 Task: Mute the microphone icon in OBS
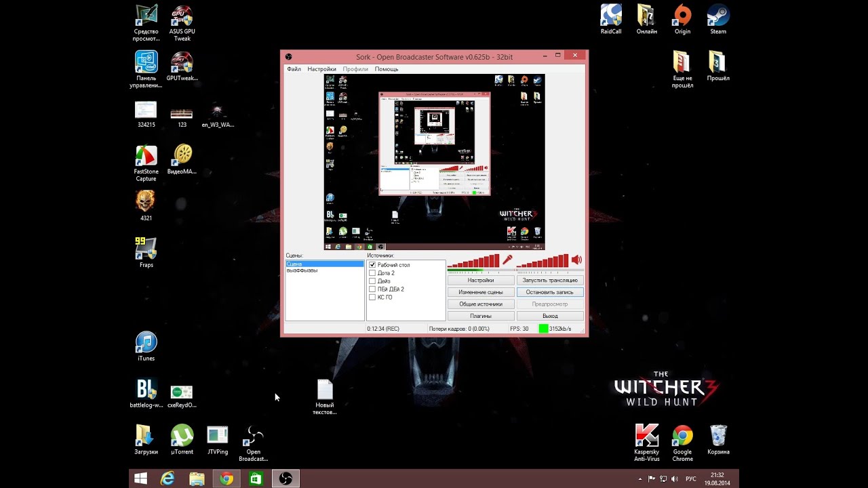pyautogui.click(x=507, y=260)
